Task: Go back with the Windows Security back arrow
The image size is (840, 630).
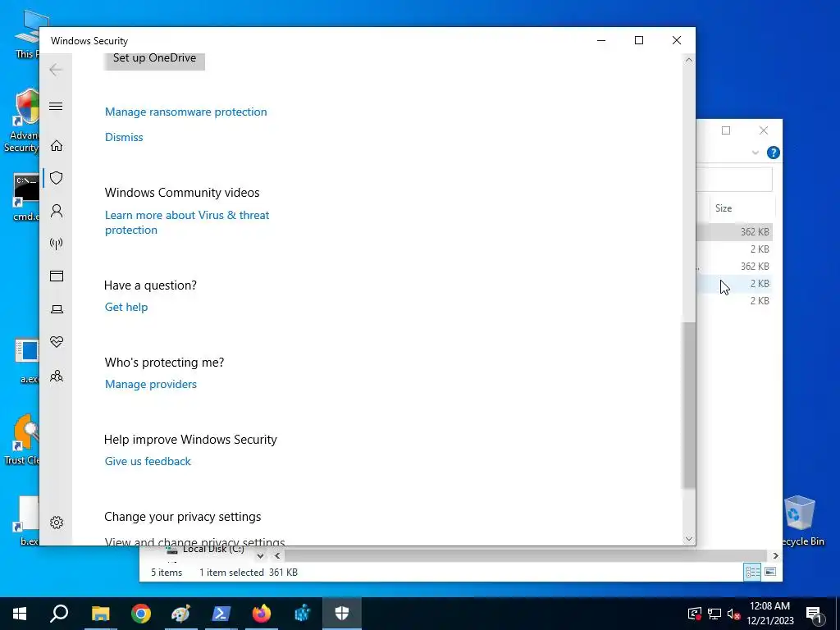Action: coord(56,70)
